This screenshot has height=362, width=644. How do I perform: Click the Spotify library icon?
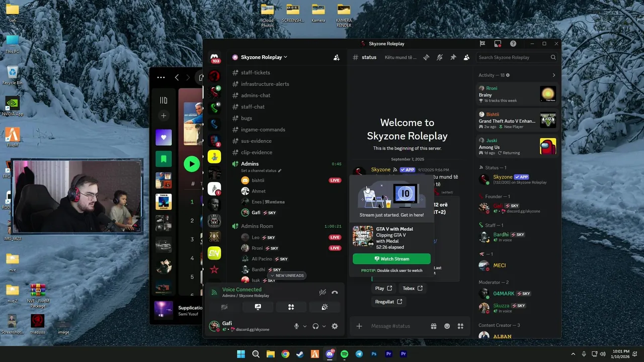pyautogui.click(x=164, y=101)
